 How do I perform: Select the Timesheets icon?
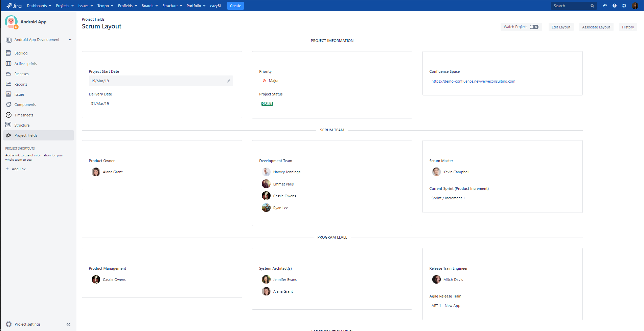point(8,115)
